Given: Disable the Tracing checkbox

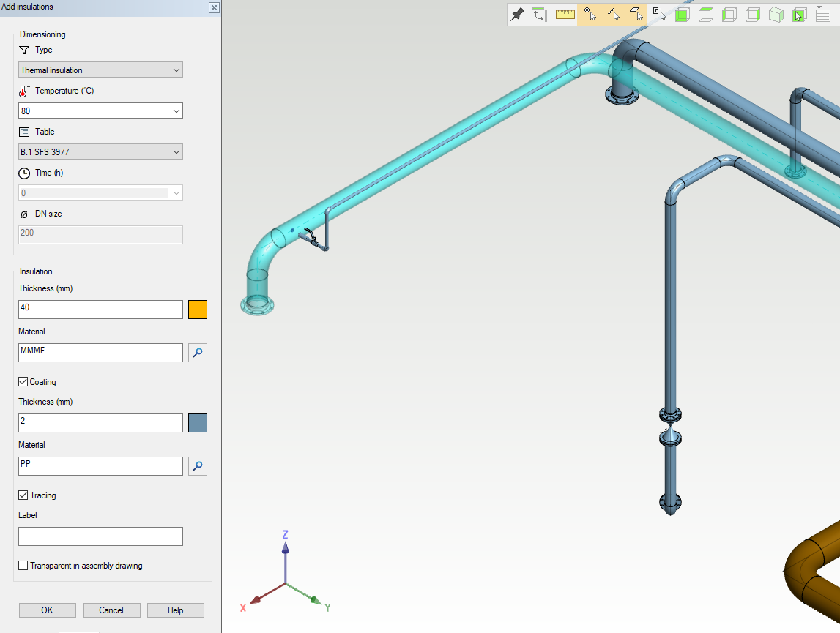Looking at the screenshot, I should [23, 495].
